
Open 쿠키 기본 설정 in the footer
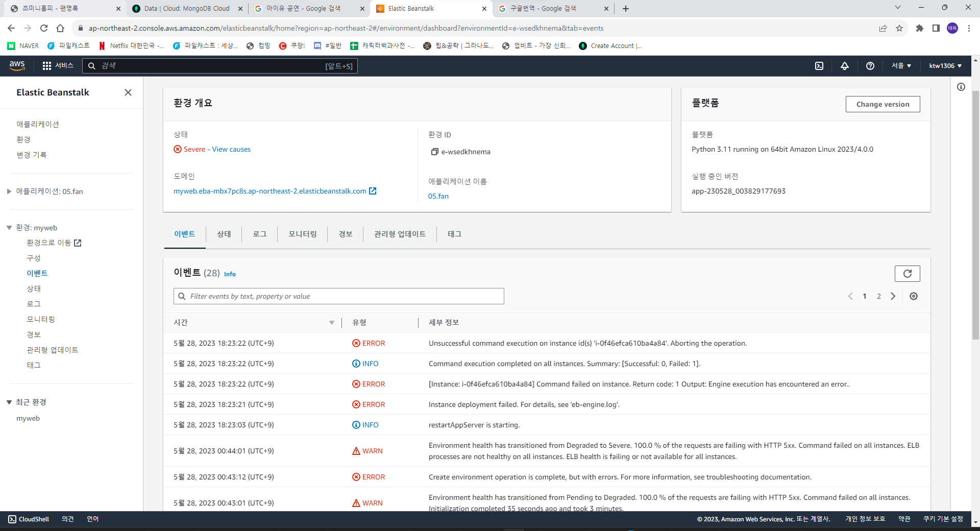pyautogui.click(x=943, y=519)
